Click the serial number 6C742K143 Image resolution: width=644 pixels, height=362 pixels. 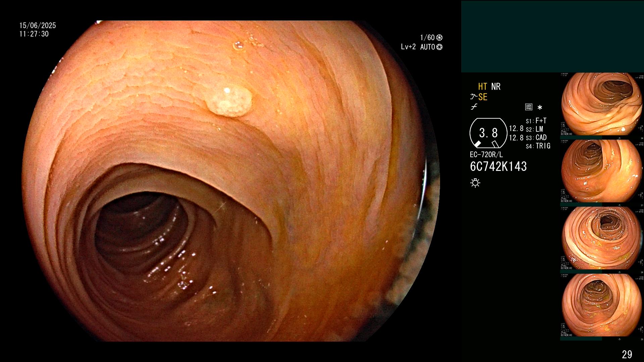[498, 167]
